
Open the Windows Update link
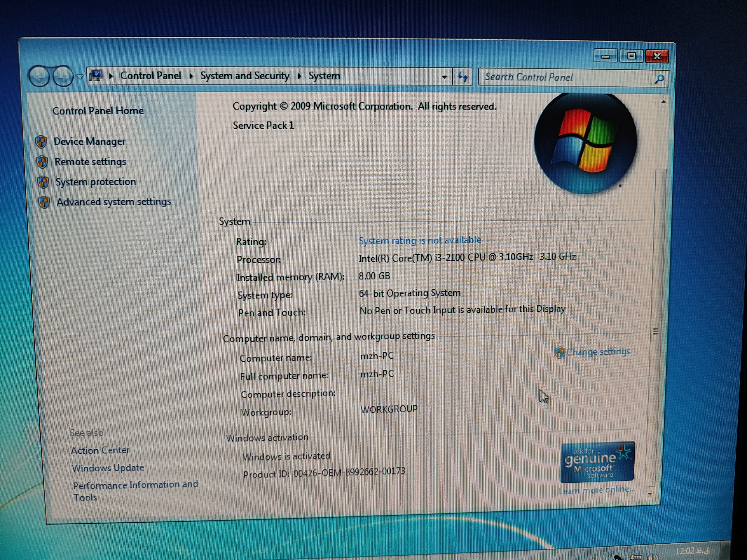(x=108, y=468)
